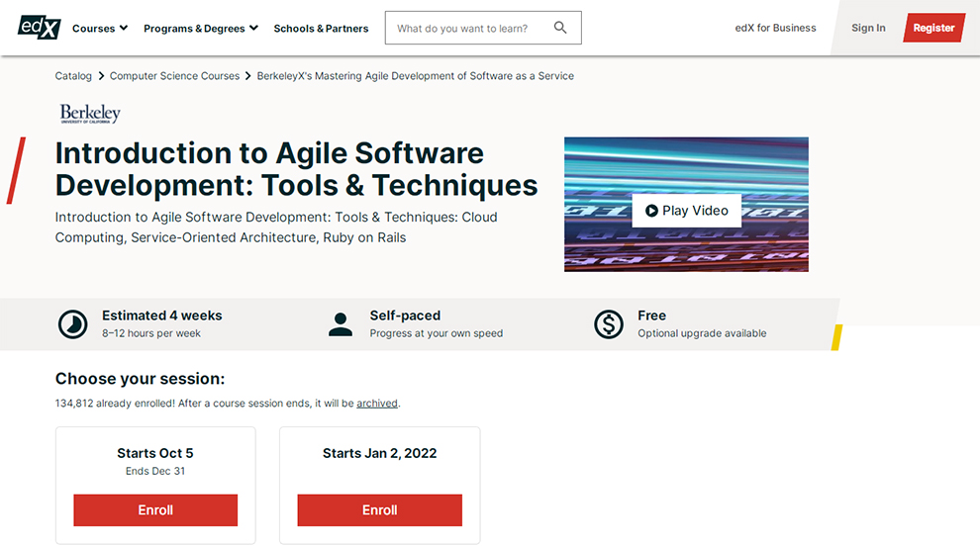Open BerkeleyX's Mastering Agile Development breadcrumb

coord(415,75)
